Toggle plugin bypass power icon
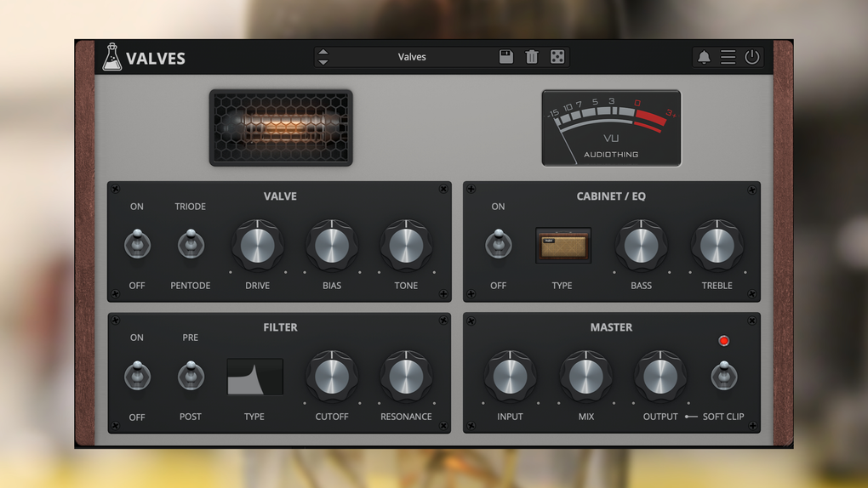This screenshot has width=868, height=488. 751,56
